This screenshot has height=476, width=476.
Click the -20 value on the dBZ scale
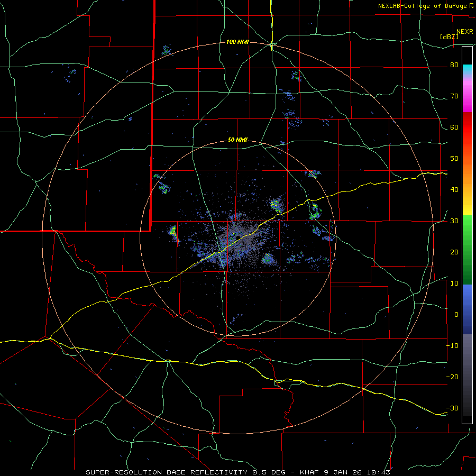tap(452, 377)
